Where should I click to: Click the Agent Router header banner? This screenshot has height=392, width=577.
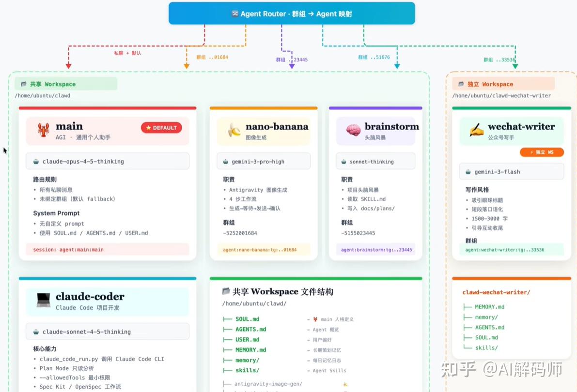click(292, 14)
